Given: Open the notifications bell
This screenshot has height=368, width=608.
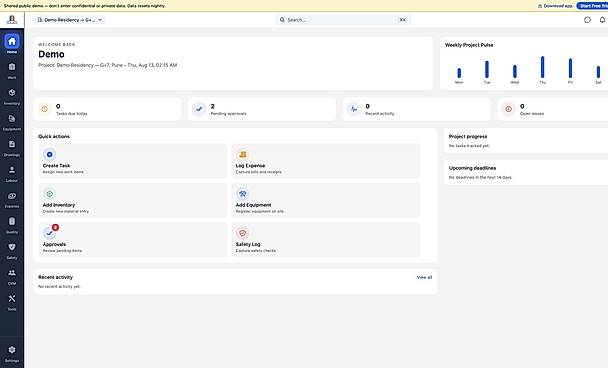Looking at the screenshot, I should click(602, 20).
